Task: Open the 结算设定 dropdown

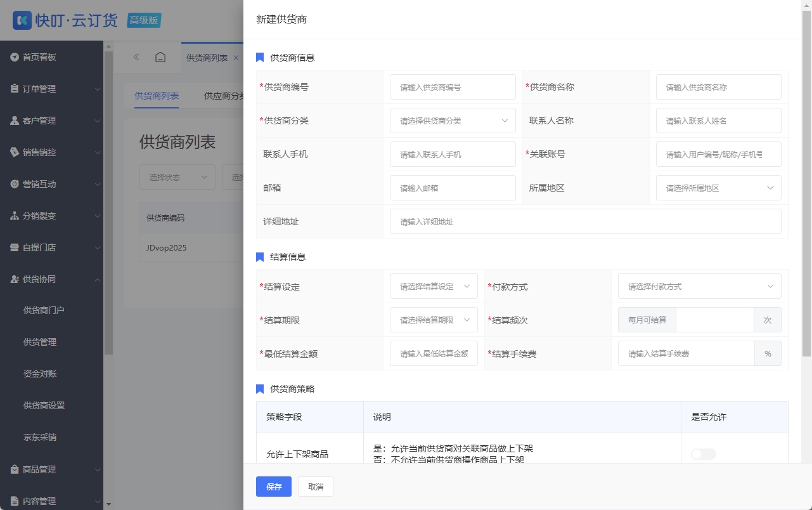Action: pos(434,286)
